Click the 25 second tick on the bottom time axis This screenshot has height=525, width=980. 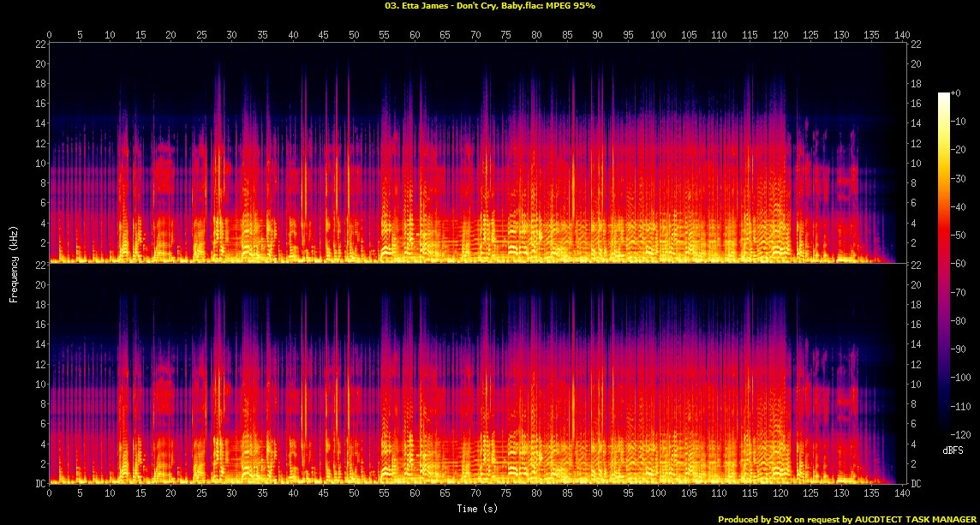(x=201, y=494)
